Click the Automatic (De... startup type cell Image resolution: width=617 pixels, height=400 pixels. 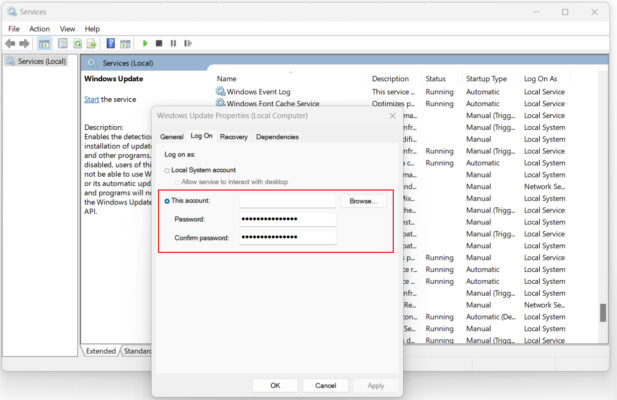click(x=490, y=317)
